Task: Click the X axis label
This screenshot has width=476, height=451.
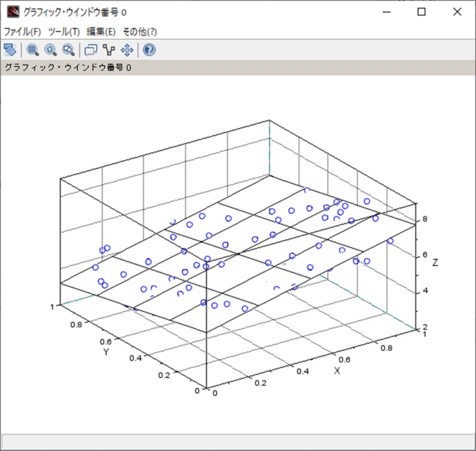Action: coord(337,370)
